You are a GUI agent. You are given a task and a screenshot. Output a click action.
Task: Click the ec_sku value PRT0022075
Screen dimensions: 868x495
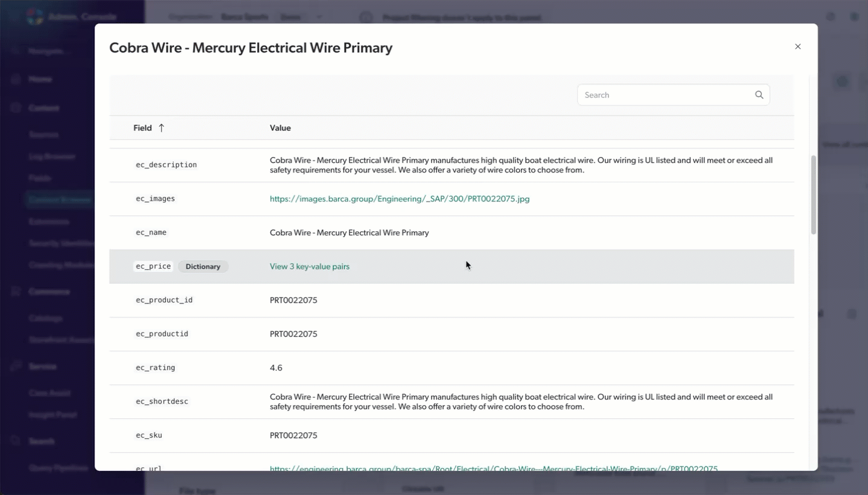click(293, 435)
